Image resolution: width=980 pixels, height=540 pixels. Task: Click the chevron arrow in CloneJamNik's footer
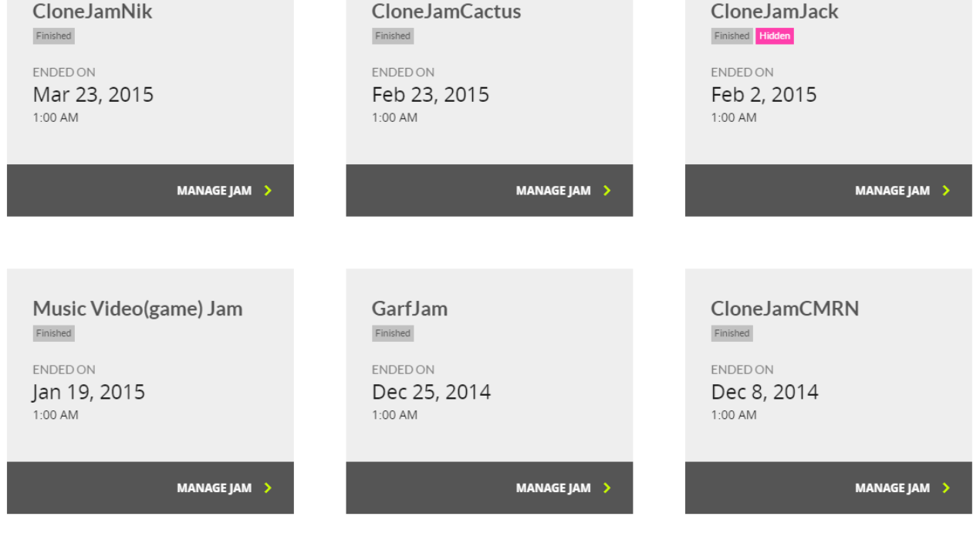point(268,191)
